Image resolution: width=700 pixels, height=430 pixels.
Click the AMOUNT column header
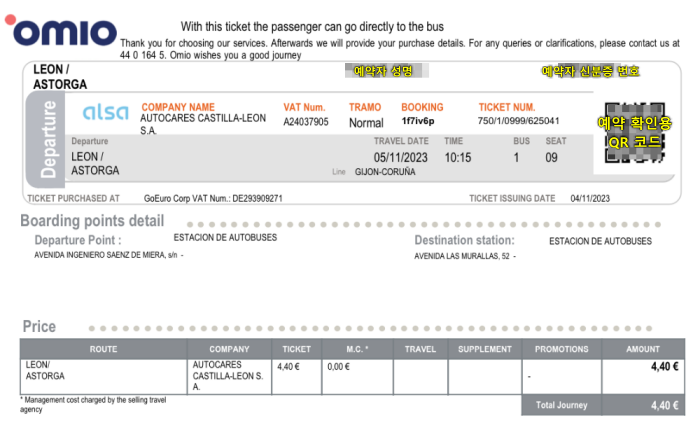tap(642, 349)
